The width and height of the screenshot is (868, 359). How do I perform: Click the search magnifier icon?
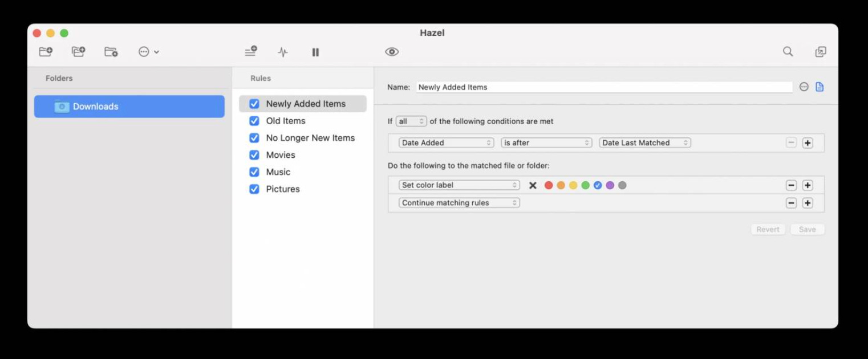(x=788, y=52)
